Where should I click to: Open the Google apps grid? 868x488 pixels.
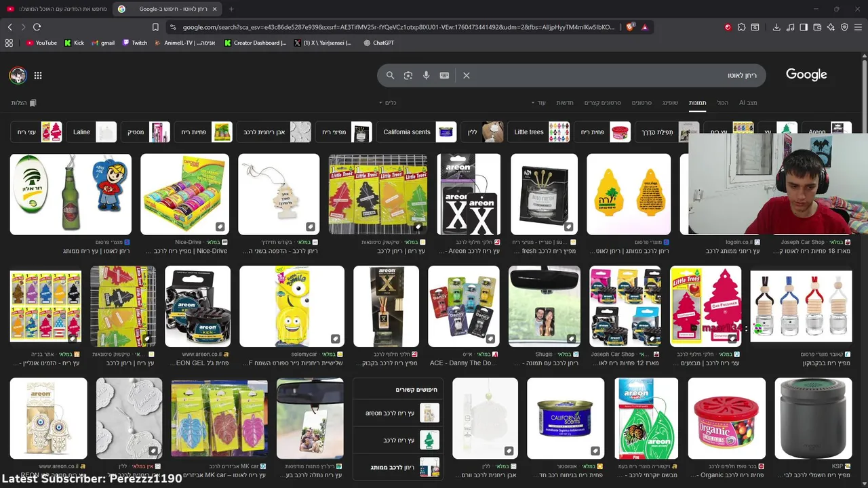click(38, 75)
